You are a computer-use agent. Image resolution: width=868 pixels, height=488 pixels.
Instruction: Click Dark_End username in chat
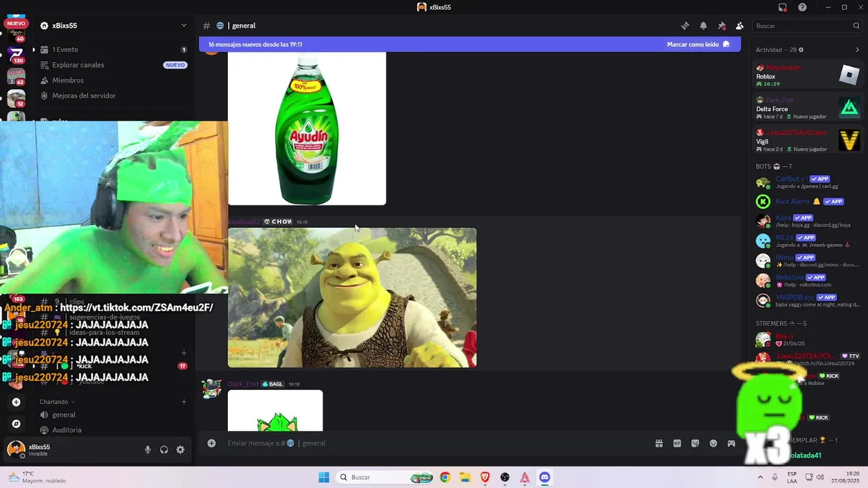pos(243,384)
